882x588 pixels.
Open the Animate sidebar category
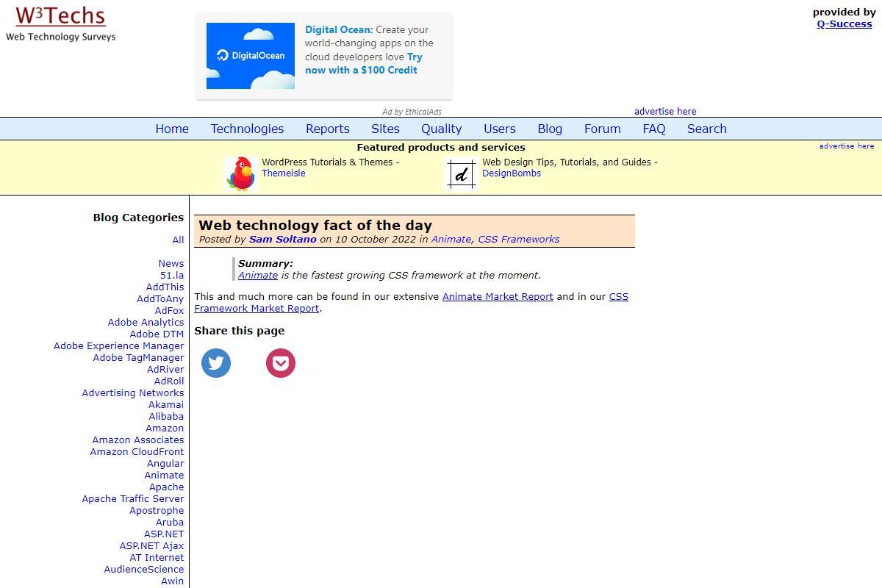(165, 475)
